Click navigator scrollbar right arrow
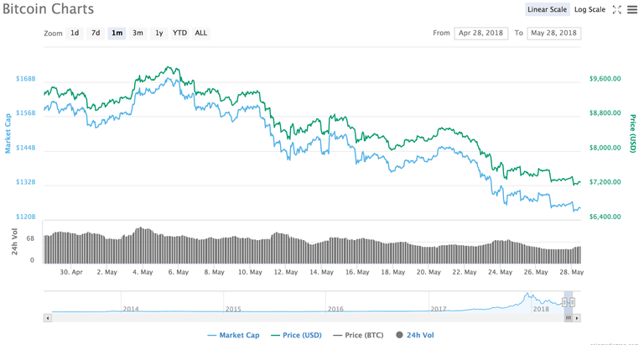Image resolution: width=644 pixels, height=345 pixels. (577, 318)
